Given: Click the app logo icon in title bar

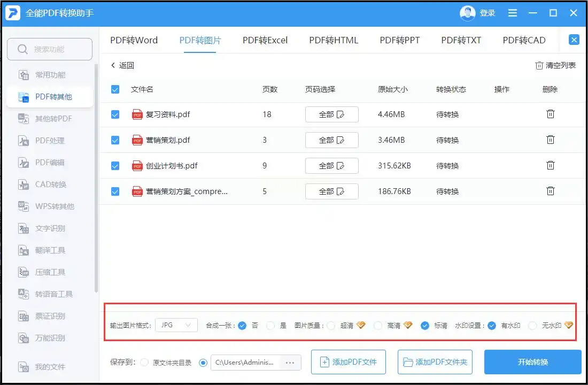Looking at the screenshot, I should pyautogui.click(x=12, y=13).
